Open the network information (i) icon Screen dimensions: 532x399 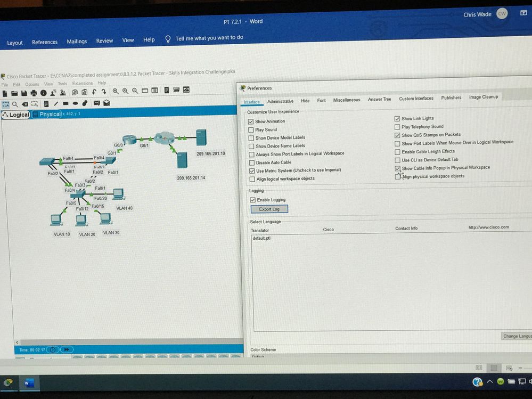point(44,93)
